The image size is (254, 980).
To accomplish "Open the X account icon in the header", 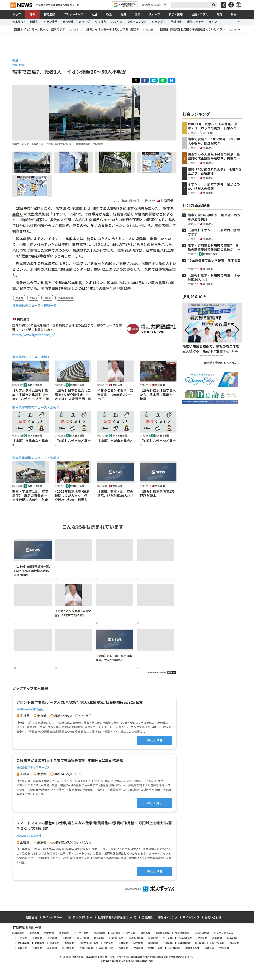I will pyautogui.click(x=223, y=5).
